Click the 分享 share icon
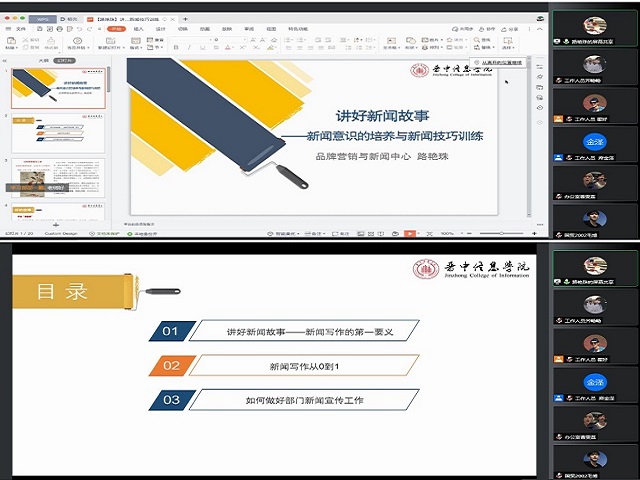This screenshot has width=640, height=480. tap(515, 29)
